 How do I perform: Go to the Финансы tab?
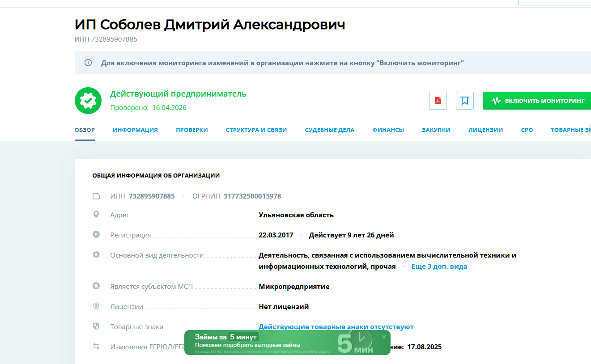click(388, 130)
